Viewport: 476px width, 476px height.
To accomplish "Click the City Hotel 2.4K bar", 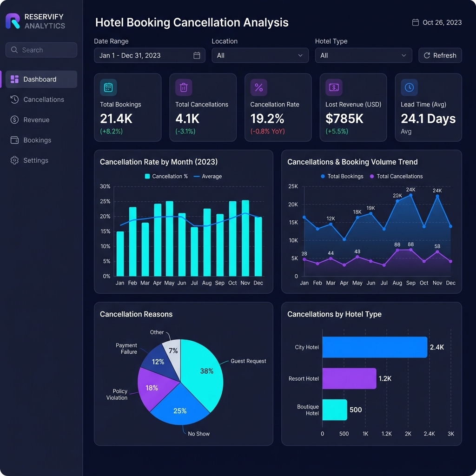I will click(375, 347).
